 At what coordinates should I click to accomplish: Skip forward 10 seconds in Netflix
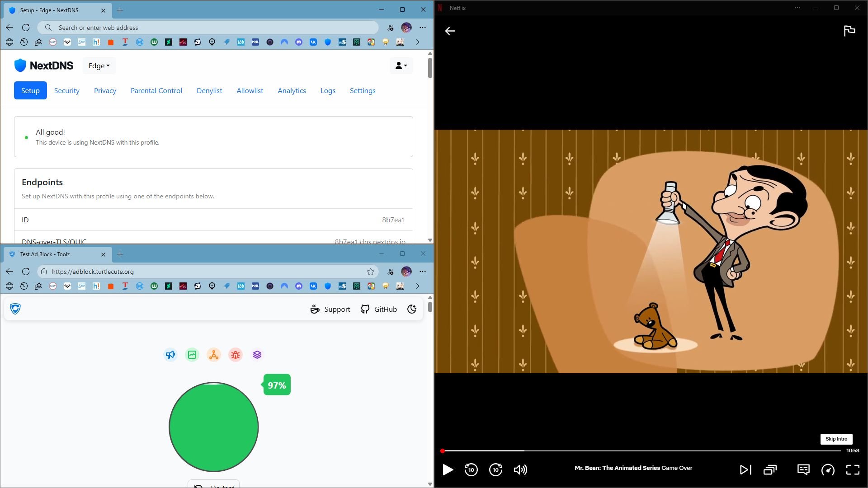[x=495, y=470]
